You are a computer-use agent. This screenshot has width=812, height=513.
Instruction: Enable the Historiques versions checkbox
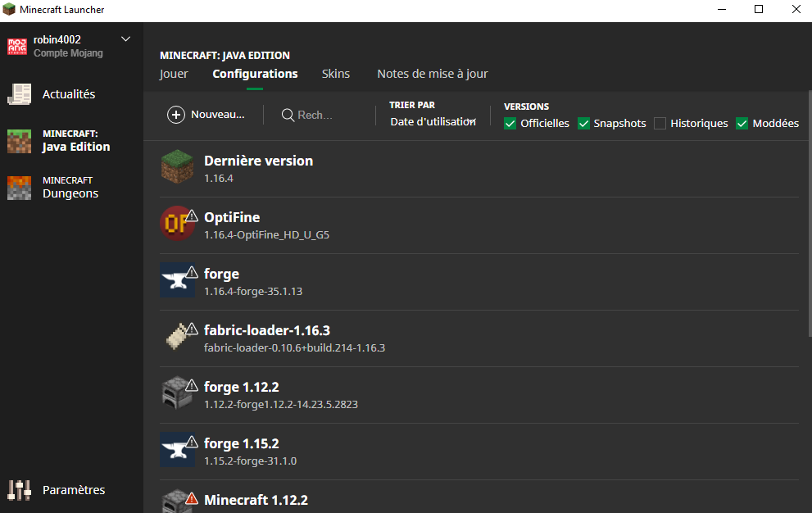pos(660,124)
